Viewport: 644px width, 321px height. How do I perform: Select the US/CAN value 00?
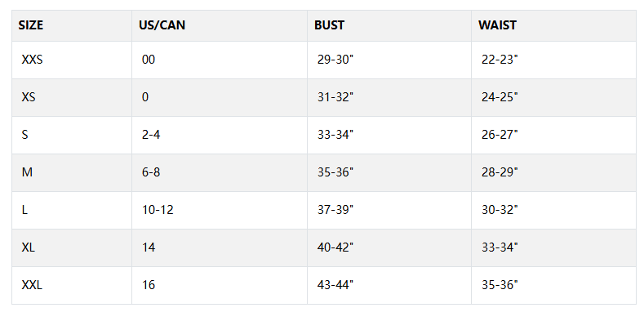point(149,60)
